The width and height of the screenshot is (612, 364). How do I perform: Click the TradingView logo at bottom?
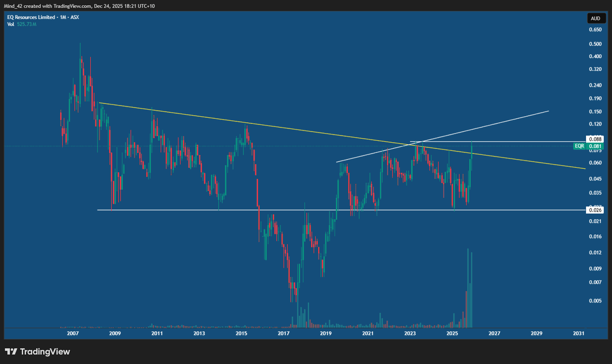coord(37,352)
